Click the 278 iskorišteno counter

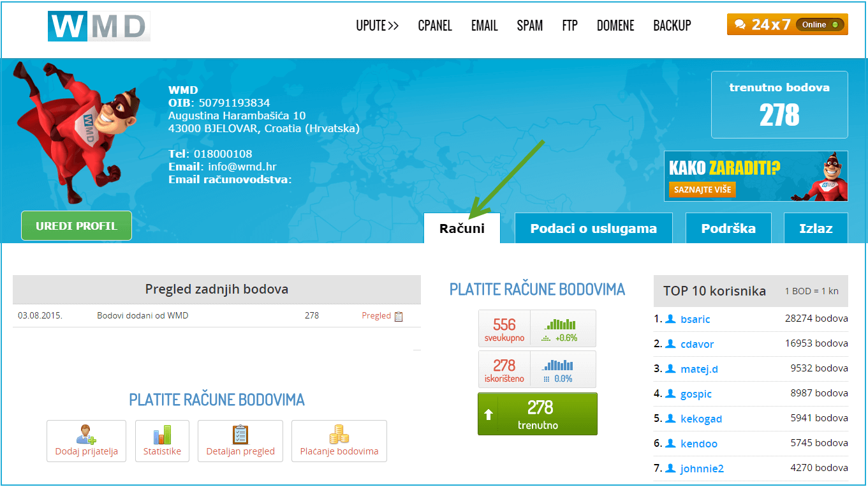click(x=504, y=369)
